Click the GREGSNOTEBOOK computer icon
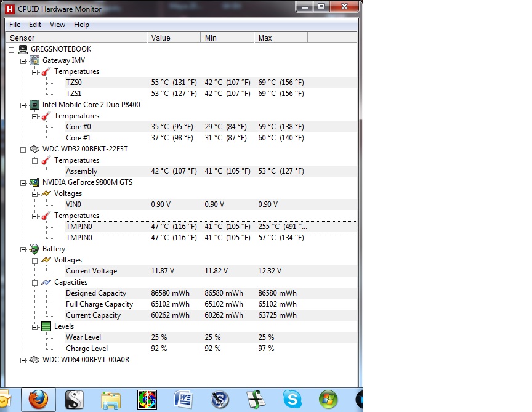The image size is (532, 412). pos(23,49)
